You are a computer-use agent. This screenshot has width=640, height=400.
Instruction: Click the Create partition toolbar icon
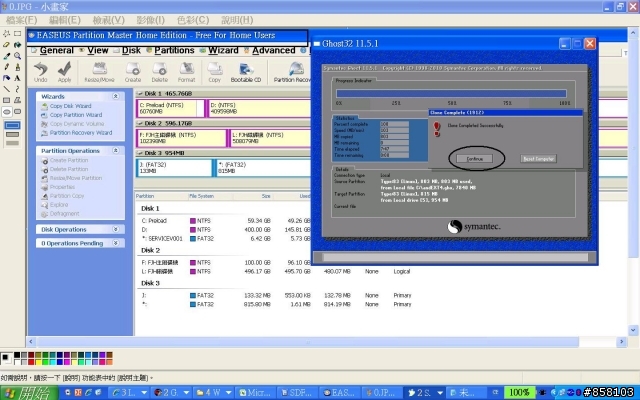coord(133,72)
